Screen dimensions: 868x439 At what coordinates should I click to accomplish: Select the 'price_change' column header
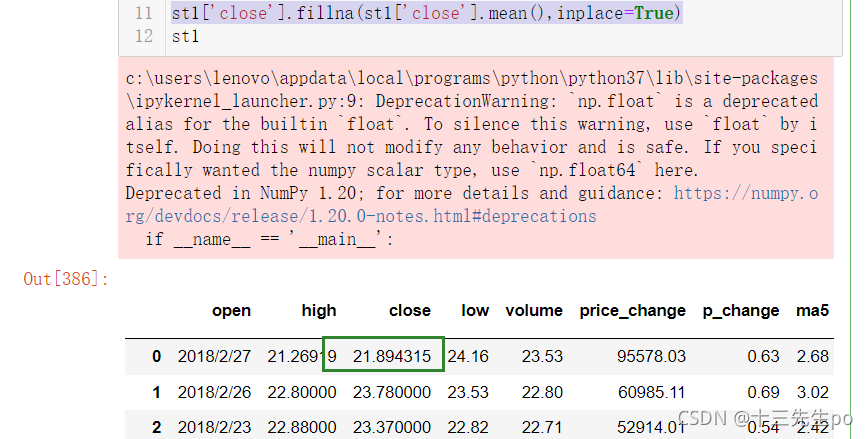(633, 311)
